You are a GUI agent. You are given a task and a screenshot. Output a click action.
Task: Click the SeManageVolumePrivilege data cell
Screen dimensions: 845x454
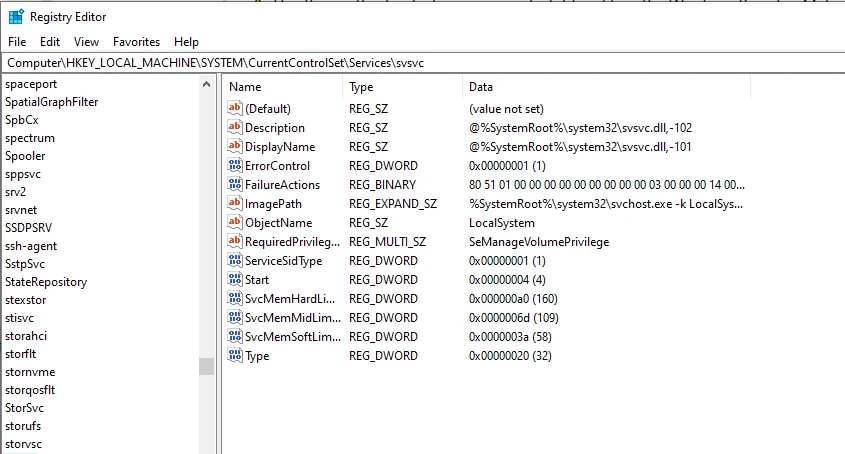[539, 242]
